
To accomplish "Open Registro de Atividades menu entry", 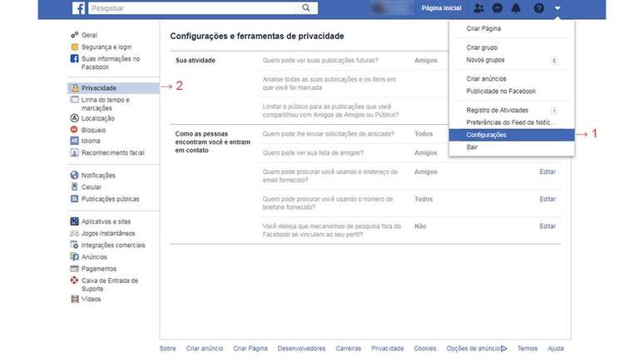I will [498, 111].
